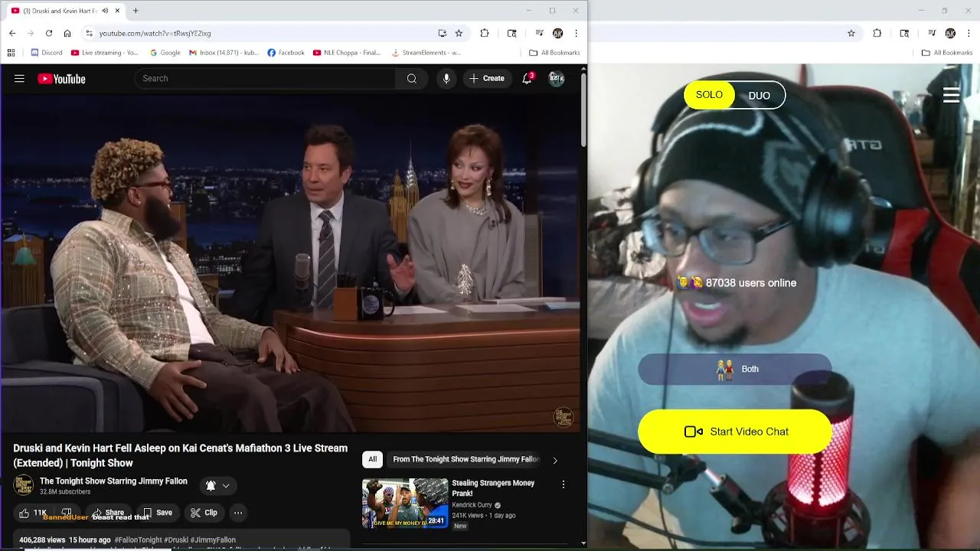Open the Both gender filter dropdown
The width and height of the screenshot is (980, 551).
[735, 369]
